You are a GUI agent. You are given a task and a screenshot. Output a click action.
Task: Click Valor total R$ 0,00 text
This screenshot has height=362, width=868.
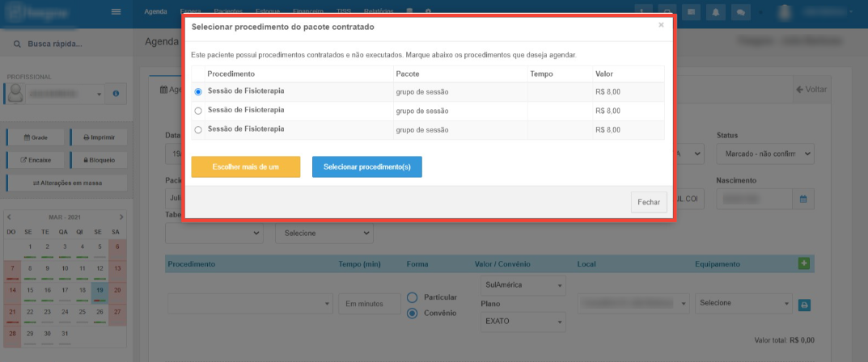[785, 340]
